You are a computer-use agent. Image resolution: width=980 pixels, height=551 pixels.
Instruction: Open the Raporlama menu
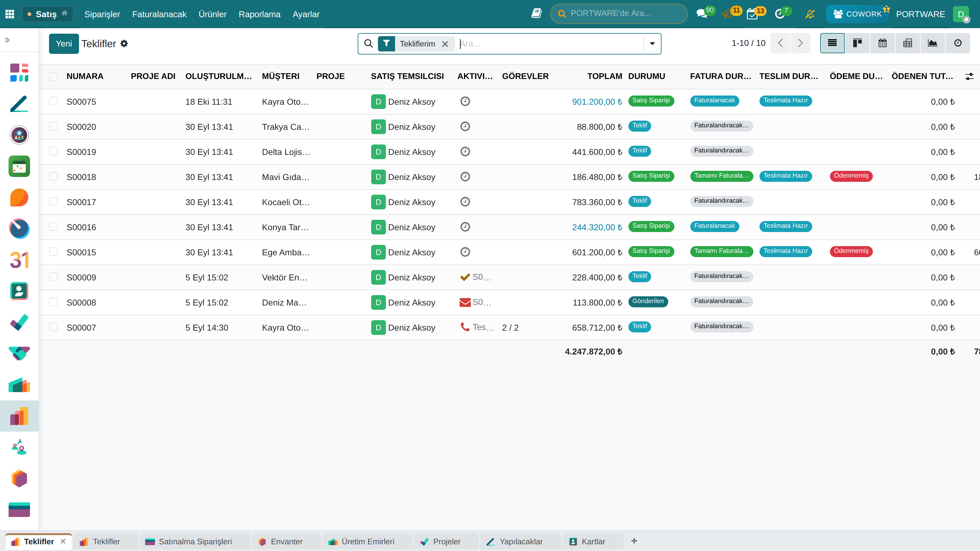259,14
